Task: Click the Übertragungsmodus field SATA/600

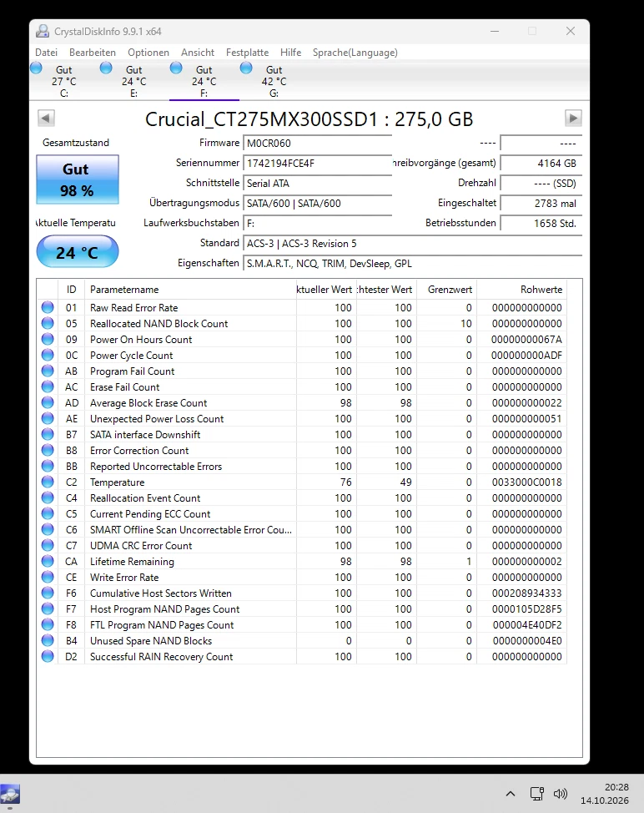Action: click(318, 204)
